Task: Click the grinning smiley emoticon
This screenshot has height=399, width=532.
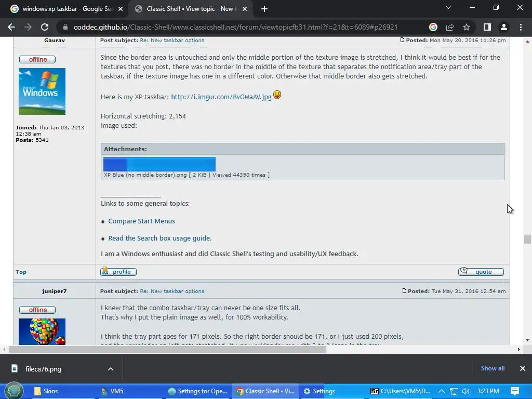Action: coord(277,95)
